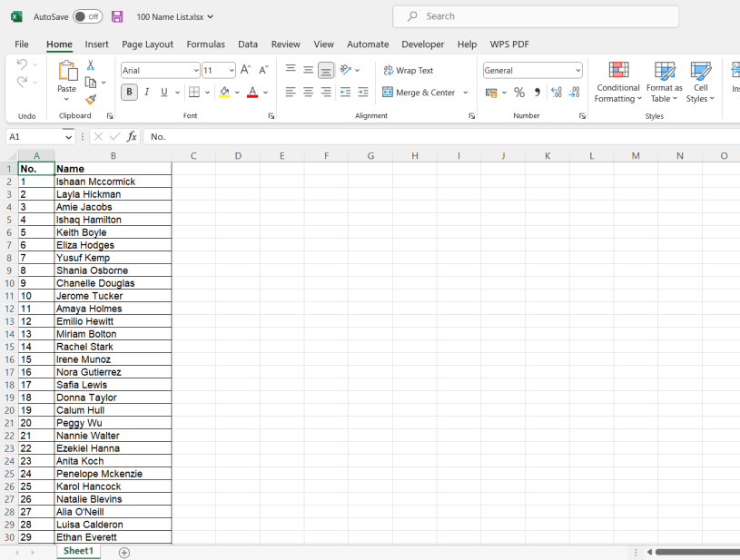Decrease font size with smaller A

[263, 70]
